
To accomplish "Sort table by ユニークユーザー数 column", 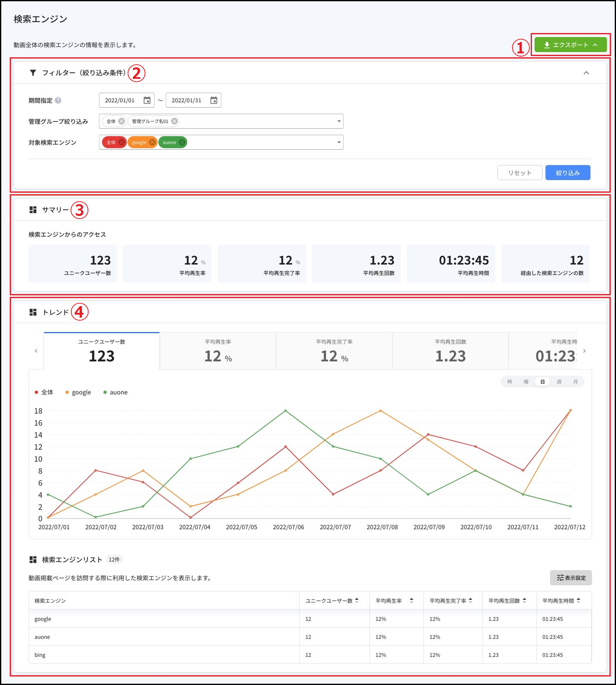I will click(x=357, y=600).
